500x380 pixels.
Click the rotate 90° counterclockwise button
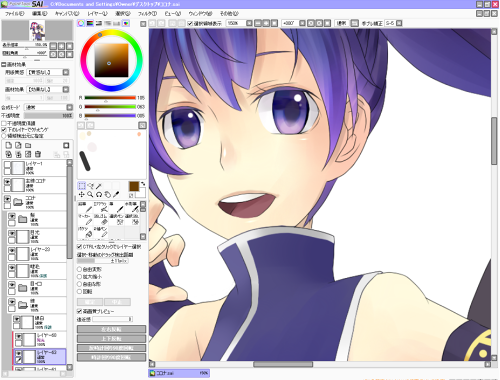tap(111, 348)
